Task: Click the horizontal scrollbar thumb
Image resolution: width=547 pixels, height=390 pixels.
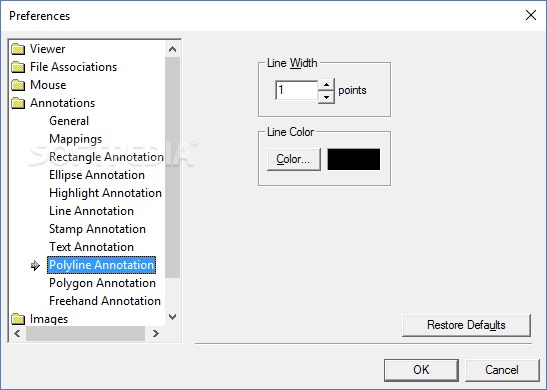Action: [x=85, y=333]
